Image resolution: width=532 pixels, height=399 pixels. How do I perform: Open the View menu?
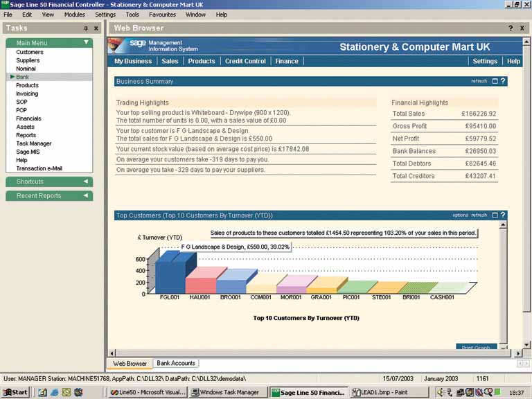coord(48,15)
